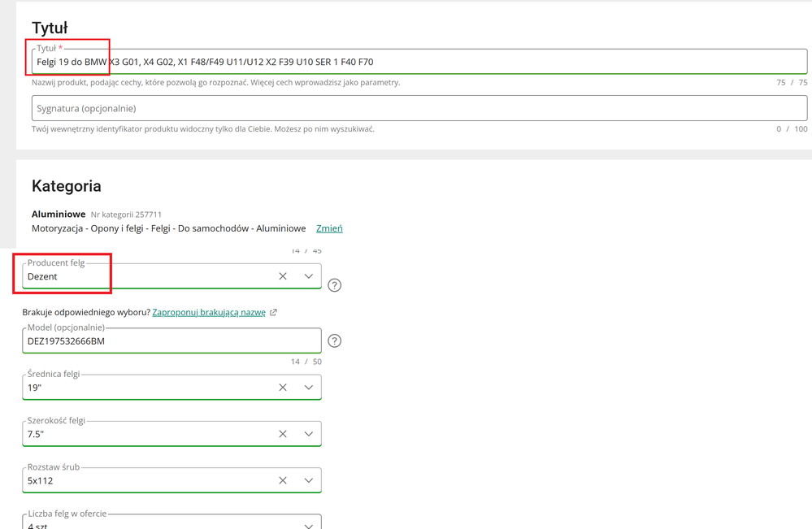Image resolution: width=812 pixels, height=529 pixels.
Task: Click the 5x112 value in Rozstaw śrub
Action: 41,480
